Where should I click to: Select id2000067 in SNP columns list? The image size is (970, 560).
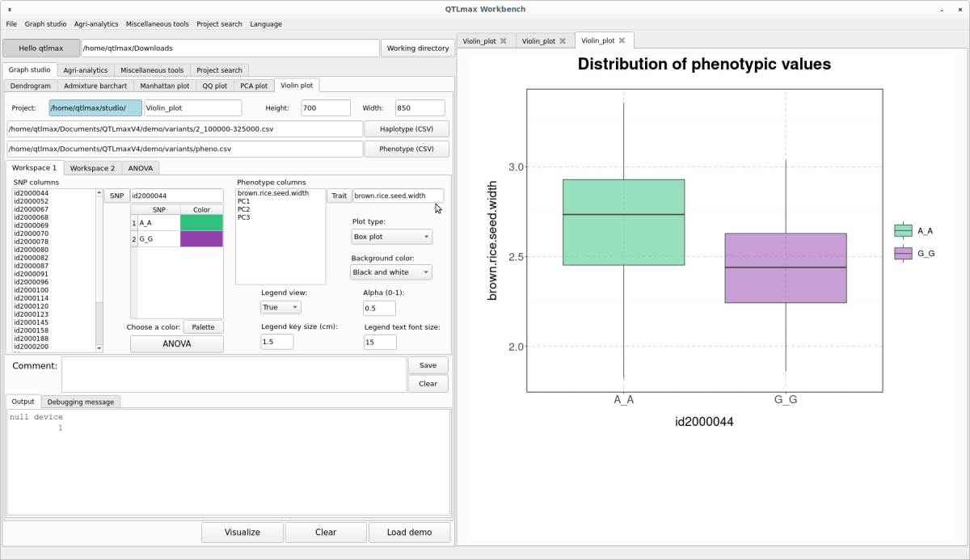tap(32, 209)
